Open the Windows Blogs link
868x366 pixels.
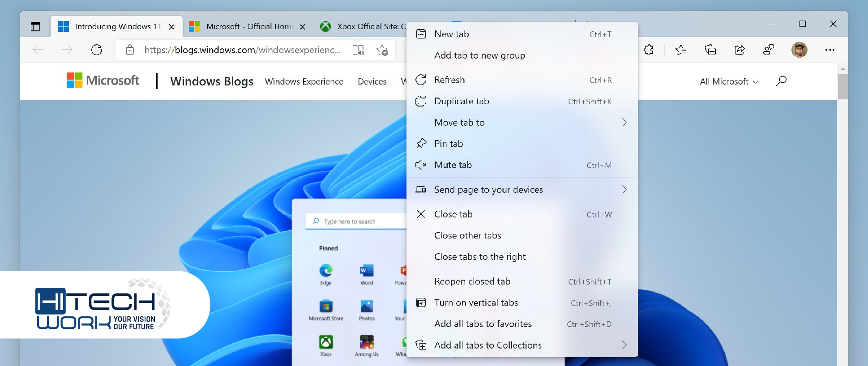[212, 81]
